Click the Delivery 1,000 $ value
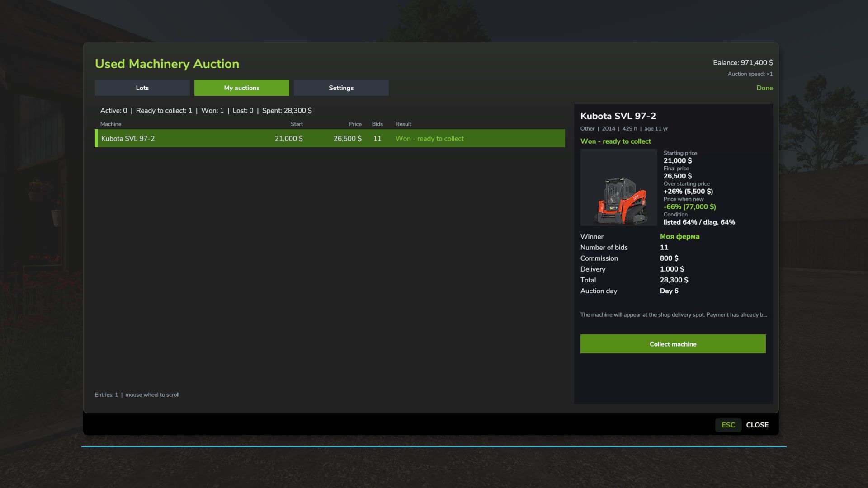 pyautogui.click(x=672, y=269)
